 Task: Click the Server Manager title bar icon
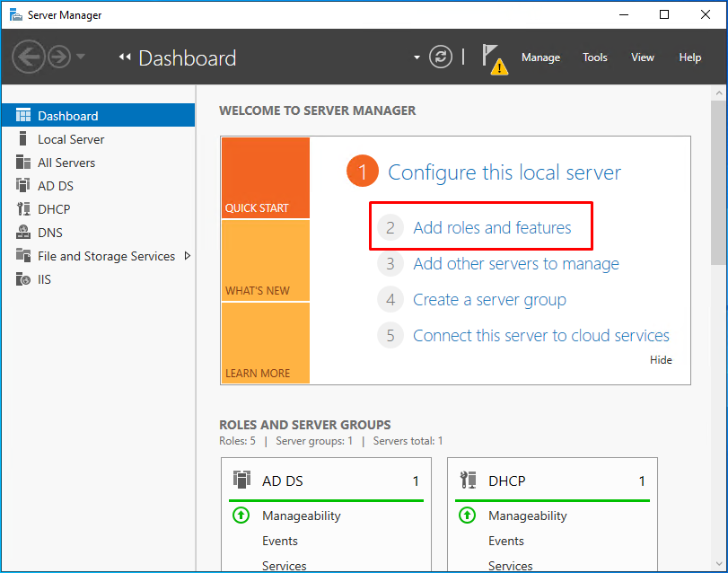coord(16,15)
